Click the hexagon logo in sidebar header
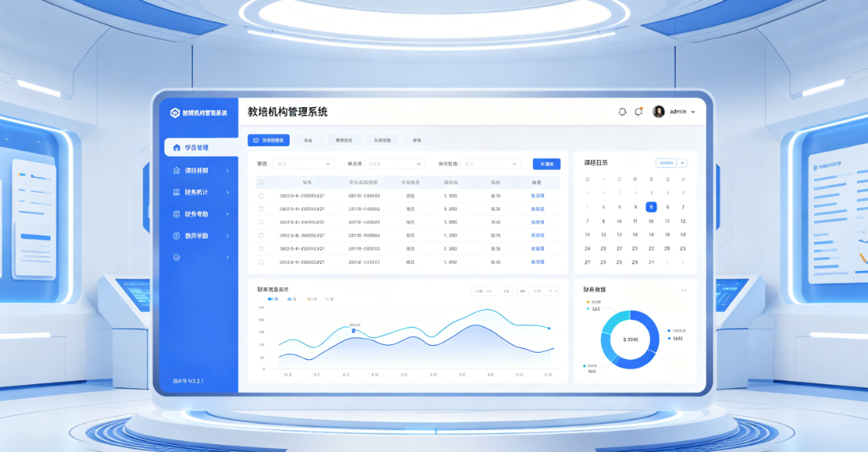Image resolution: width=868 pixels, height=452 pixels. pyautogui.click(x=175, y=113)
